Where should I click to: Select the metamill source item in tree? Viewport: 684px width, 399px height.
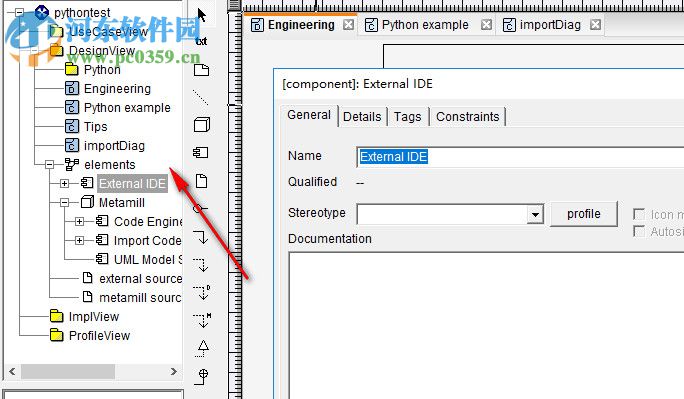(x=140, y=297)
